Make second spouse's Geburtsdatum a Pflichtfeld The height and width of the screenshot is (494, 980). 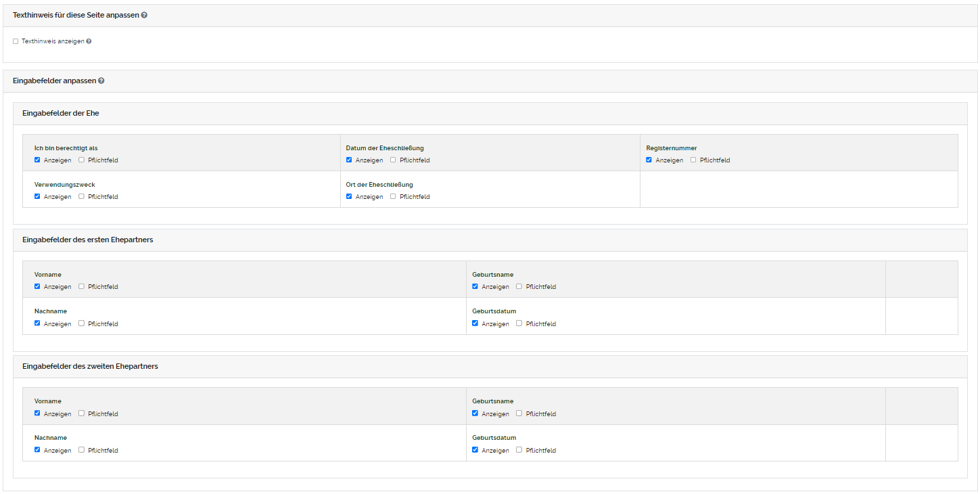coord(518,449)
